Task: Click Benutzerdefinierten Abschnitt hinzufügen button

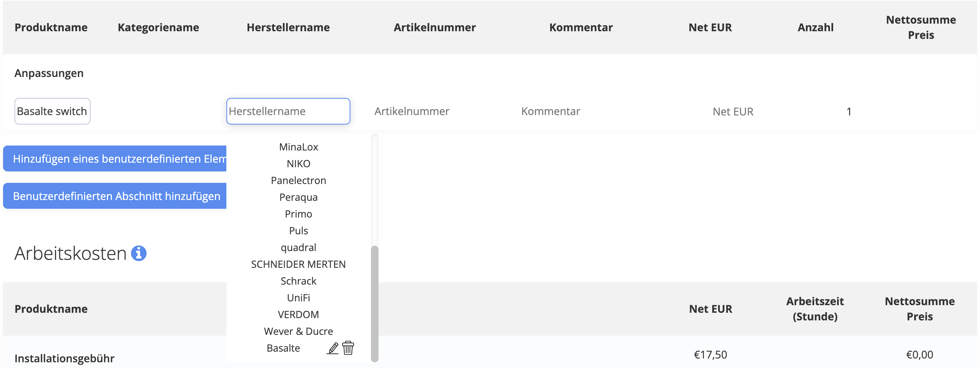Action: tap(115, 196)
